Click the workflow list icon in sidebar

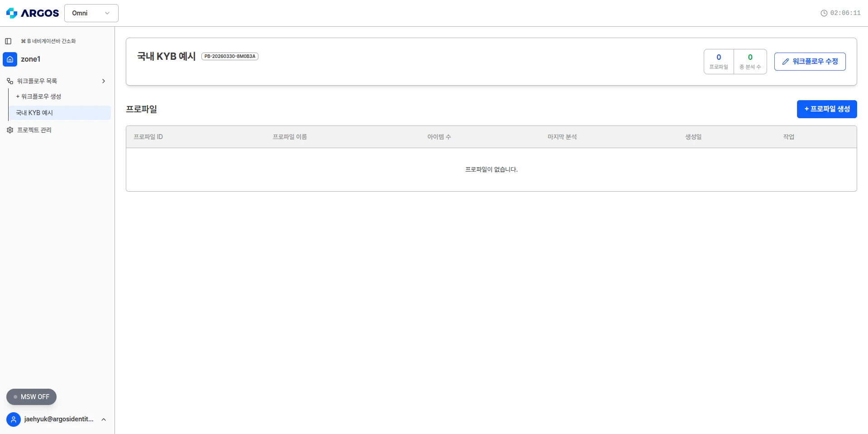pyautogui.click(x=10, y=81)
